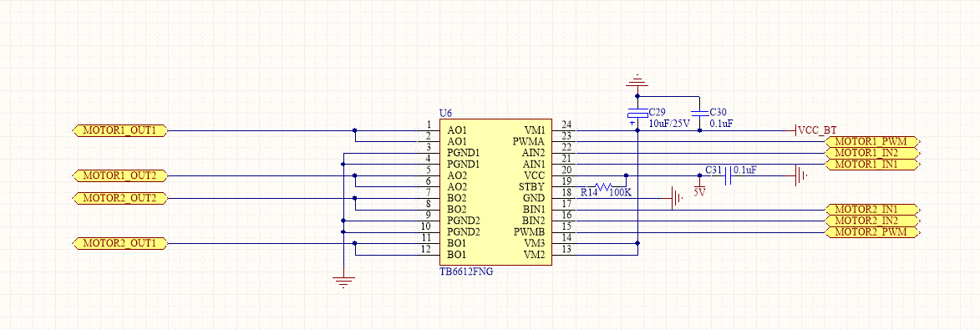Select the MOTOR1_PWM port symbol
980x330 pixels.
point(872,142)
